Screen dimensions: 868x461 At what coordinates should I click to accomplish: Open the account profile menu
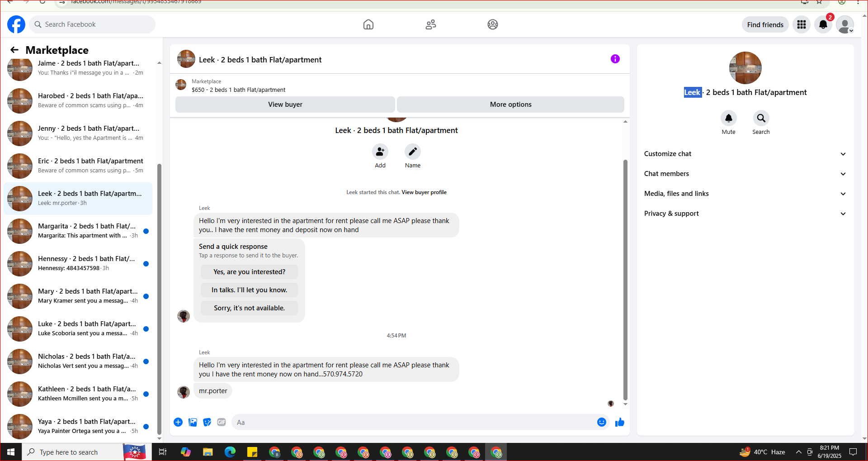click(x=845, y=24)
